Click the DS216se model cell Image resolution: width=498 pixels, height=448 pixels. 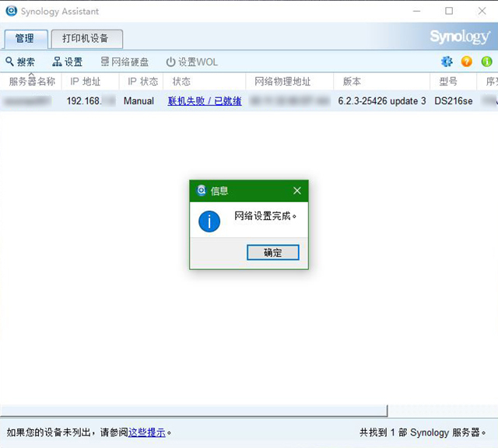coord(454,101)
